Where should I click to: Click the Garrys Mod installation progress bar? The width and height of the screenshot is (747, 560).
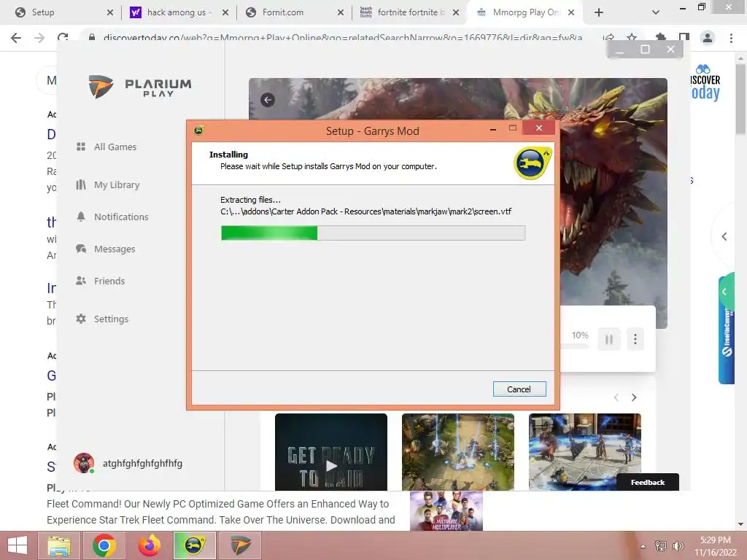coord(373,233)
